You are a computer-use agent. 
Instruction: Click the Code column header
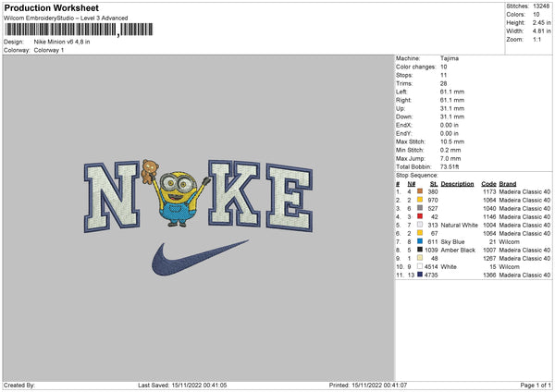(488, 184)
